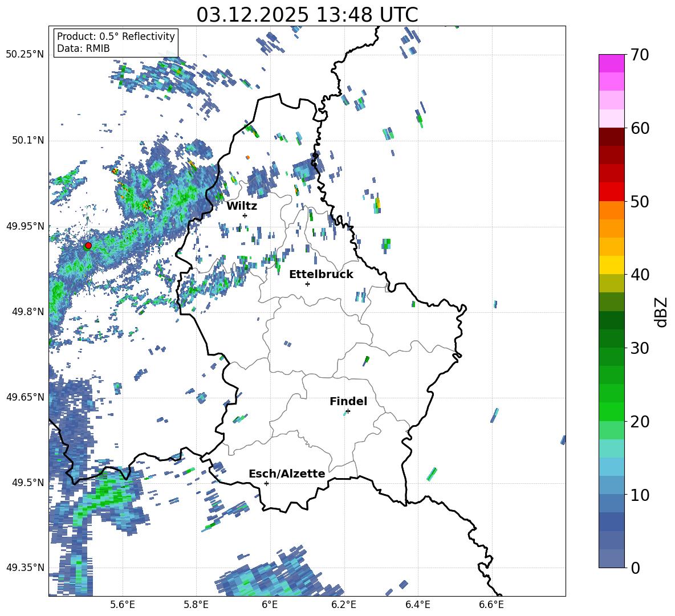Click the latitude label 49.95°N
The width and height of the screenshot is (675, 616).
pyautogui.click(x=25, y=226)
